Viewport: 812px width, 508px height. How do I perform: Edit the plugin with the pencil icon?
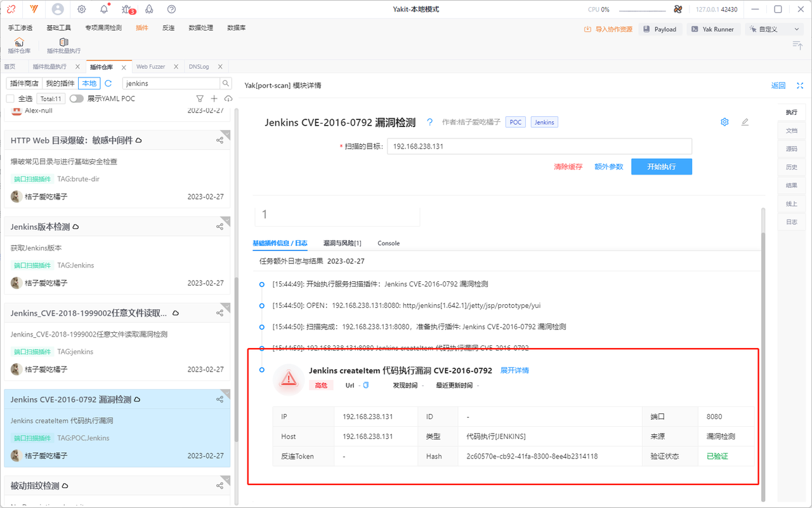pos(745,122)
